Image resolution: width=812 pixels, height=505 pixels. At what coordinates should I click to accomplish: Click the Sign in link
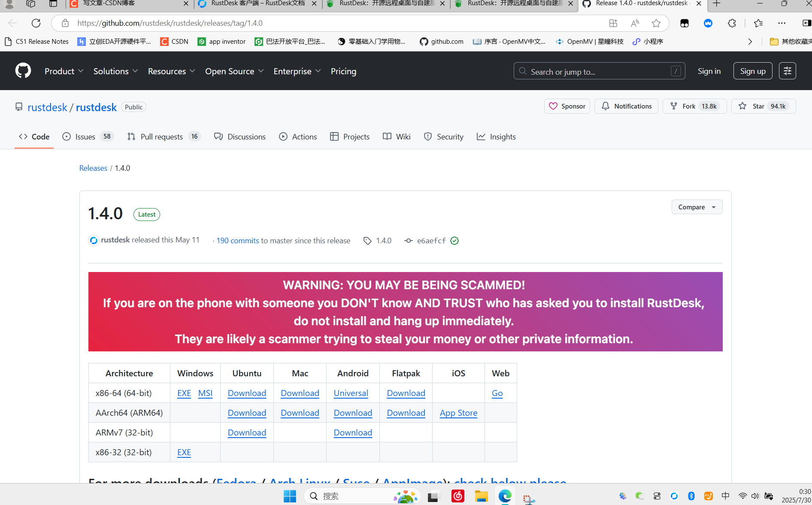(x=709, y=71)
